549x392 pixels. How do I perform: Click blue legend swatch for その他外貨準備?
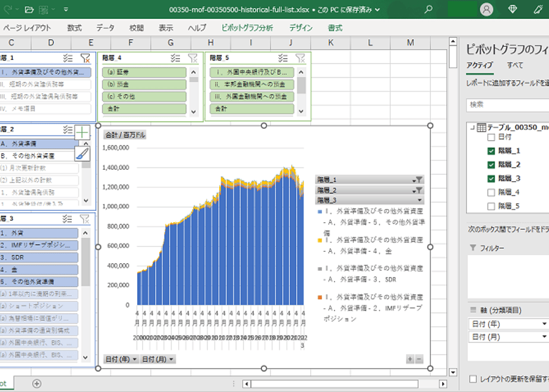point(320,211)
